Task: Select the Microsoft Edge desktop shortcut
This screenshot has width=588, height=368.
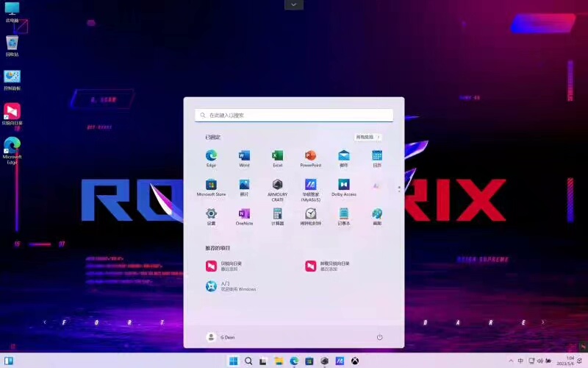Action: click(x=12, y=151)
